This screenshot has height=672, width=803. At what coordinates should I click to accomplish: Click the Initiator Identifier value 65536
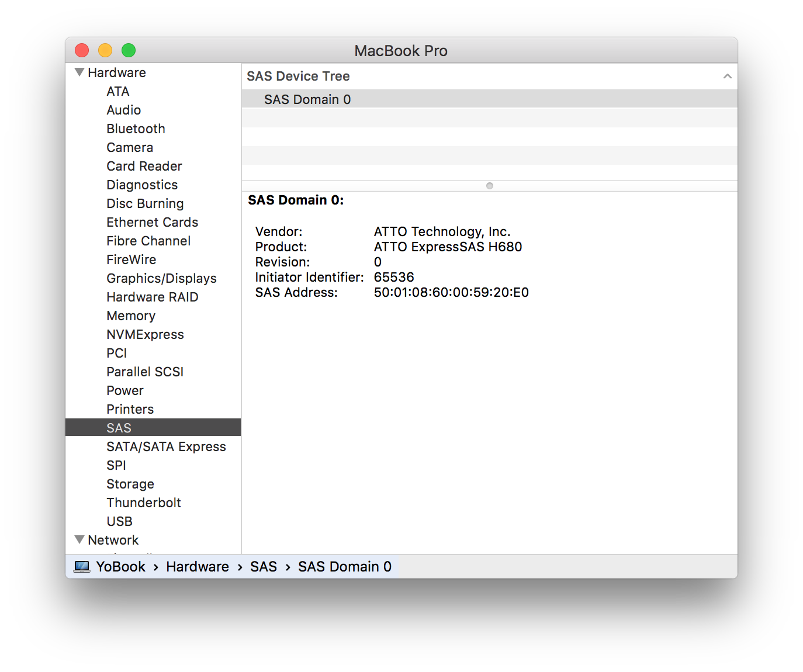coord(394,278)
